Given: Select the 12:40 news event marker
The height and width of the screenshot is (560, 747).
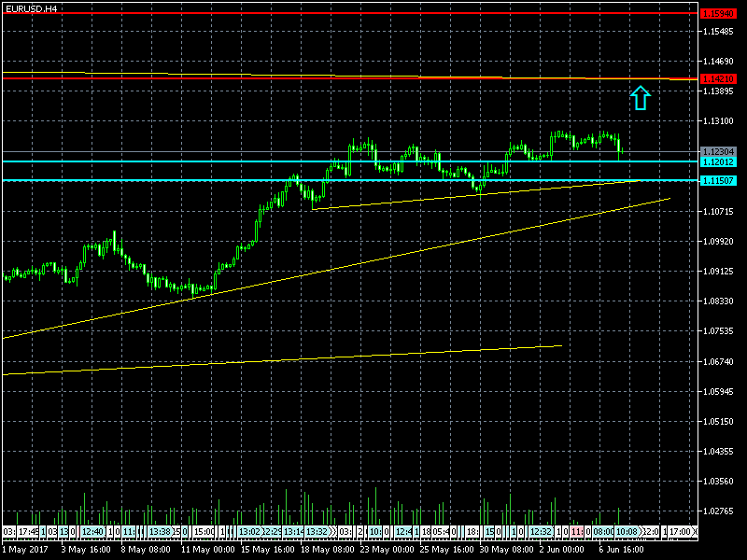Looking at the screenshot, I should pos(92,531).
